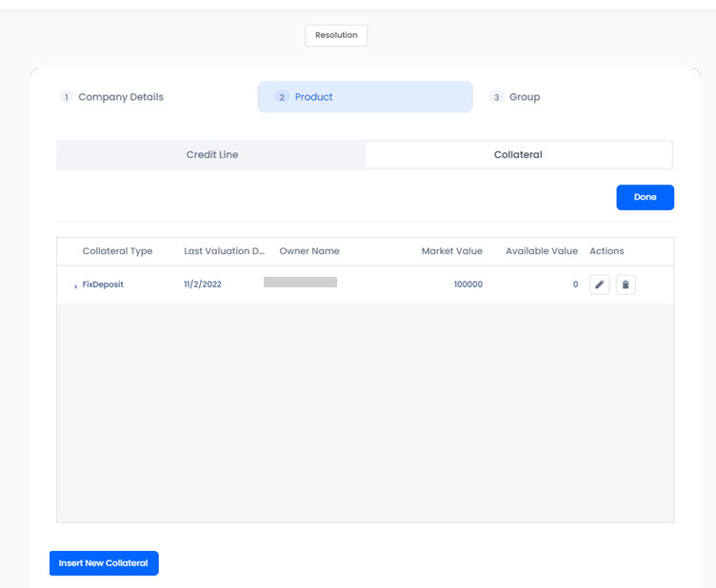
Task: Delete the FixDeposit collateral with trash icon
Action: [626, 284]
